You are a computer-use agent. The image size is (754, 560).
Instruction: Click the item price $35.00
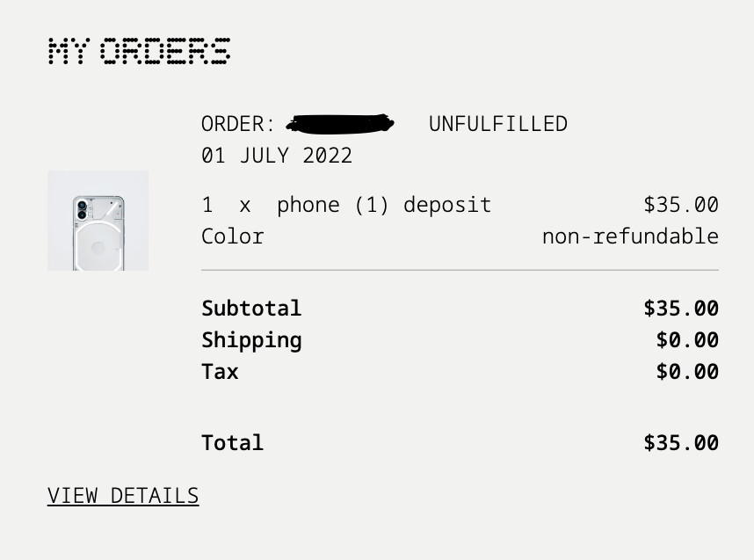[x=680, y=205]
